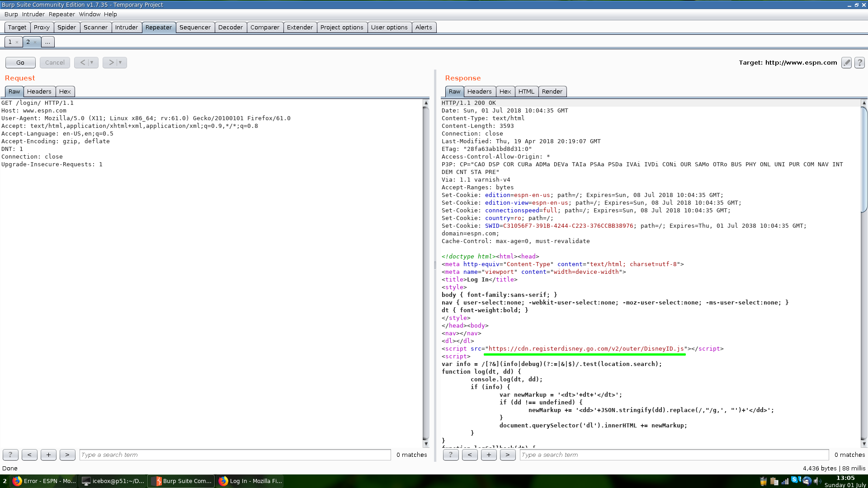Click the edit target pencil icon
The image size is (868, 488).
click(x=846, y=63)
